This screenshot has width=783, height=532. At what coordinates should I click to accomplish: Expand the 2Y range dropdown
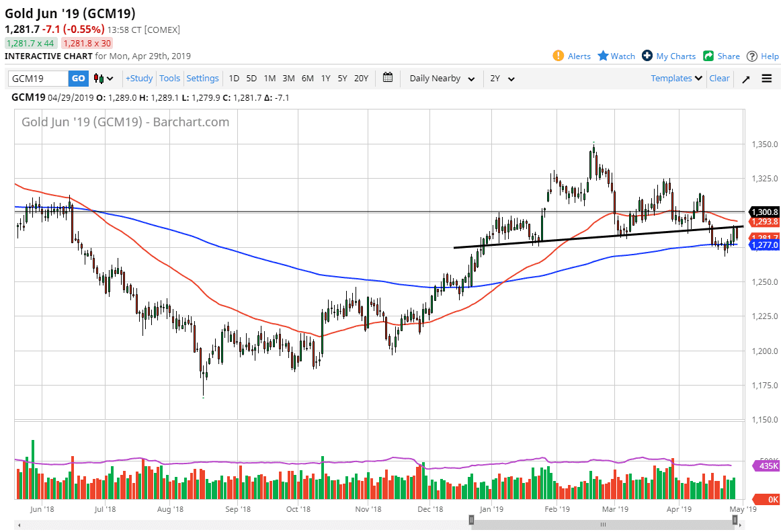click(x=501, y=78)
